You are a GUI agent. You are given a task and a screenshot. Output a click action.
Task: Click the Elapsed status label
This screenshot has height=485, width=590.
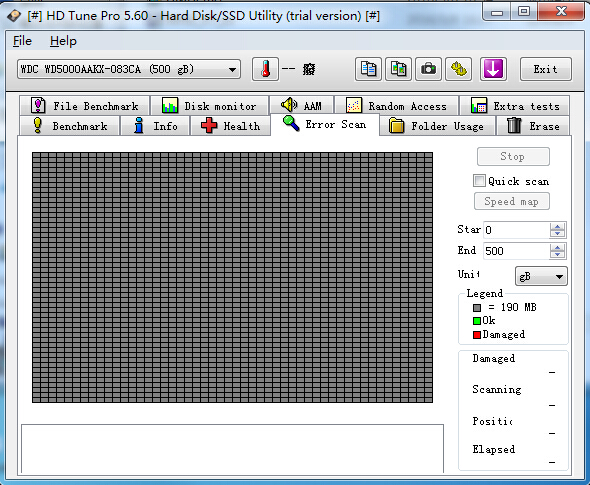coord(494,449)
